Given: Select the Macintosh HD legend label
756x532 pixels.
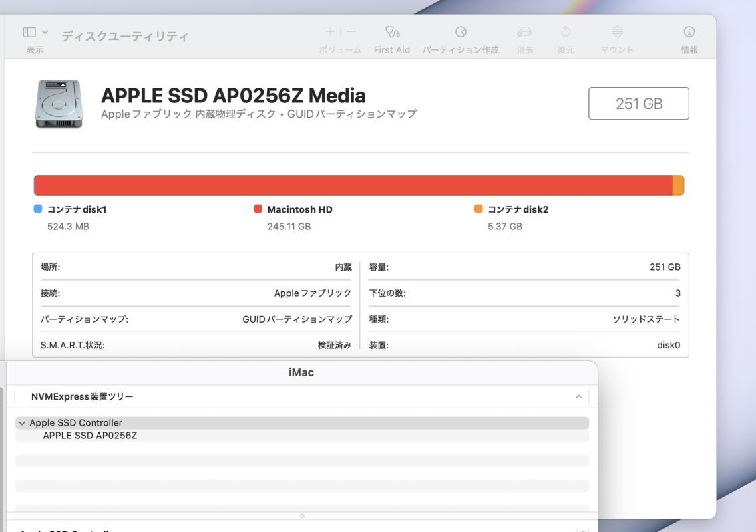Looking at the screenshot, I should click(x=300, y=209).
